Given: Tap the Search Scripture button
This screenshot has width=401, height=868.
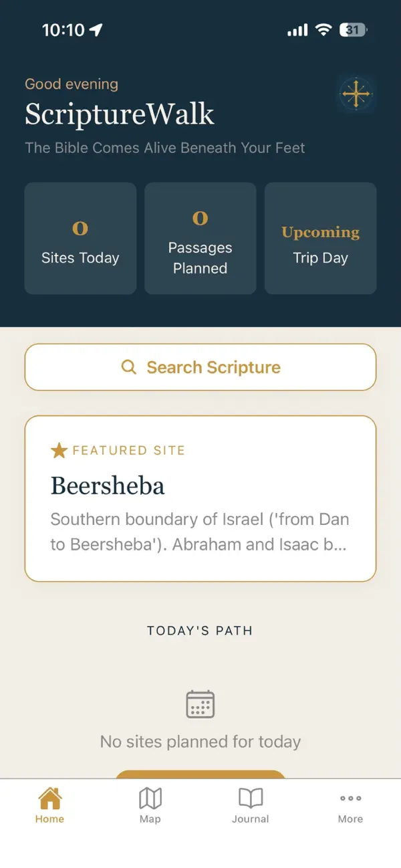Looking at the screenshot, I should click(200, 367).
